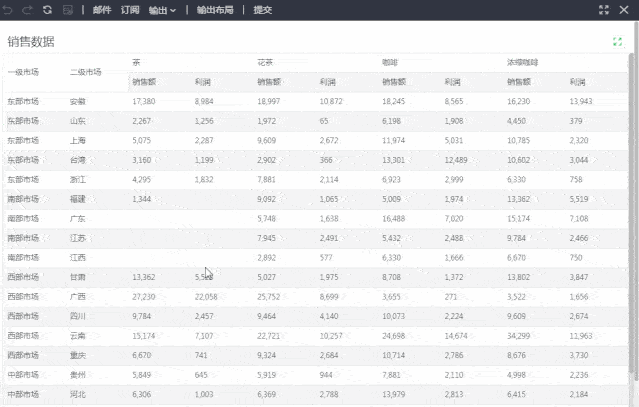
Task: Click the value 12,489 in 台湾 row
Action: pos(456,160)
